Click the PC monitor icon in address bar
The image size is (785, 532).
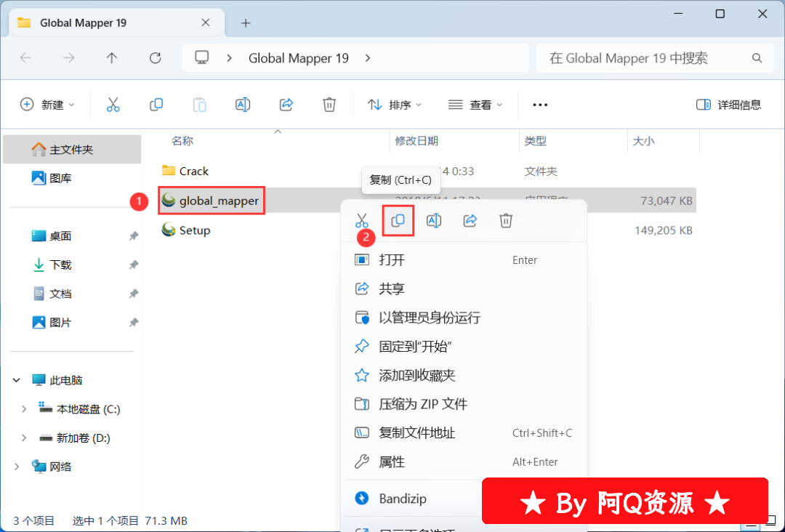[202, 57]
